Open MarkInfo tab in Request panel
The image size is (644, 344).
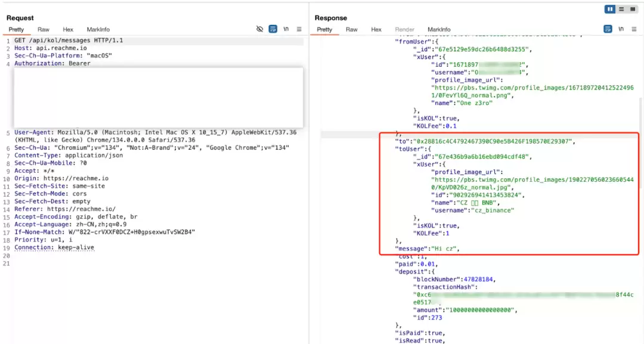click(98, 30)
